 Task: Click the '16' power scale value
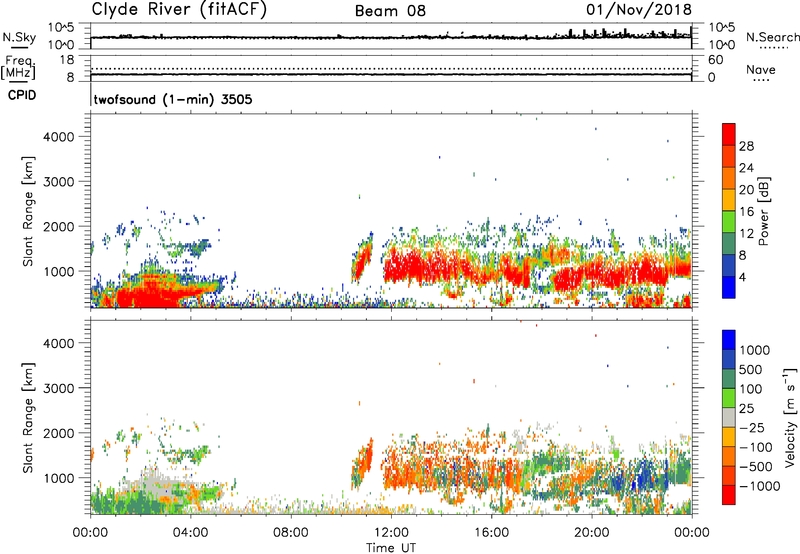click(746, 212)
